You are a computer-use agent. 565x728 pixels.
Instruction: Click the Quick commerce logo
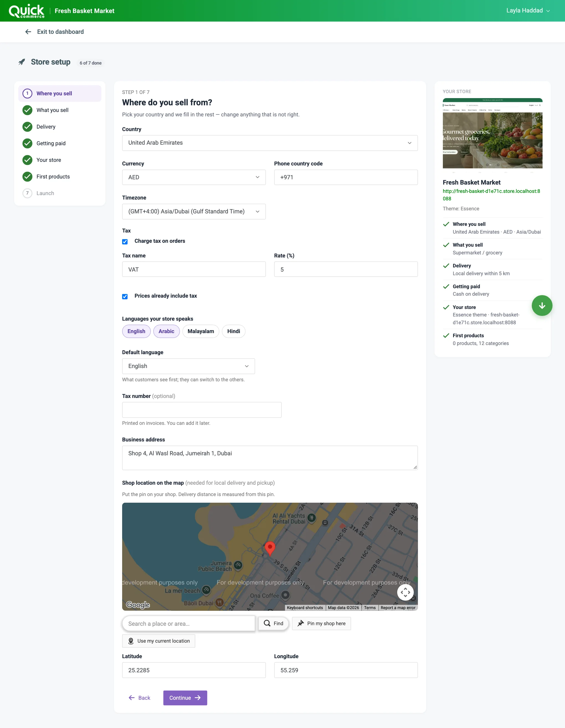[x=27, y=11]
